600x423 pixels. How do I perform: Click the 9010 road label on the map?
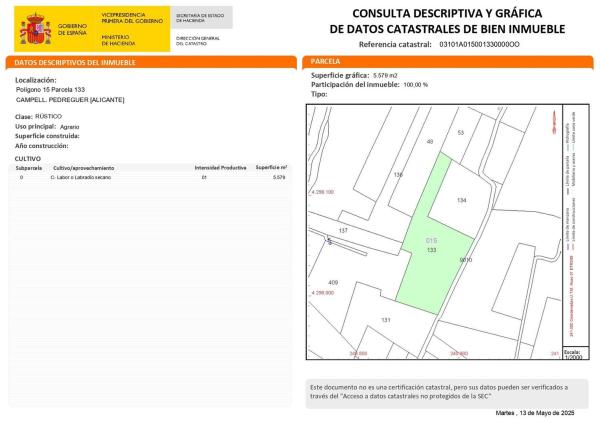click(466, 260)
